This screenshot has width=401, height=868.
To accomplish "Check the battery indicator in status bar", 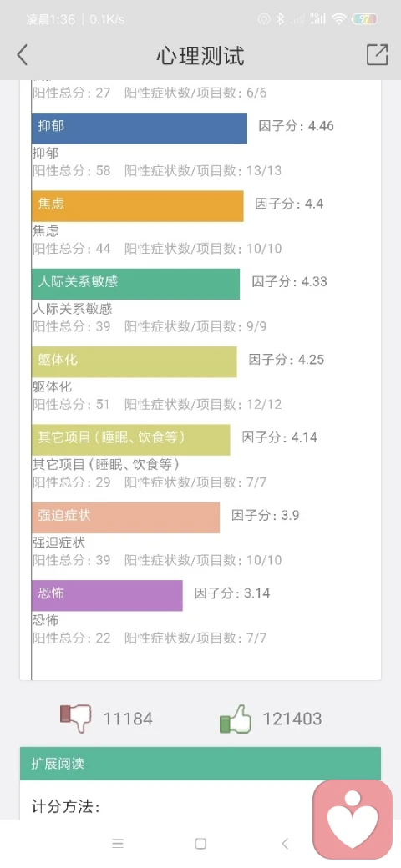I will [364, 19].
